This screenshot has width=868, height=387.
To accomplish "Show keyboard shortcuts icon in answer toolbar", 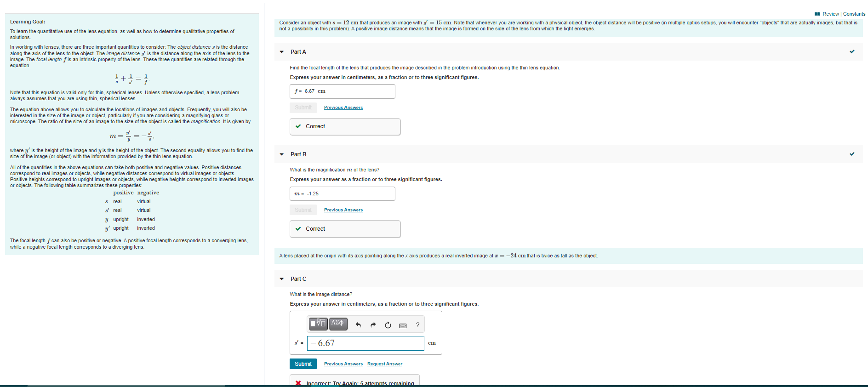I will (x=403, y=325).
